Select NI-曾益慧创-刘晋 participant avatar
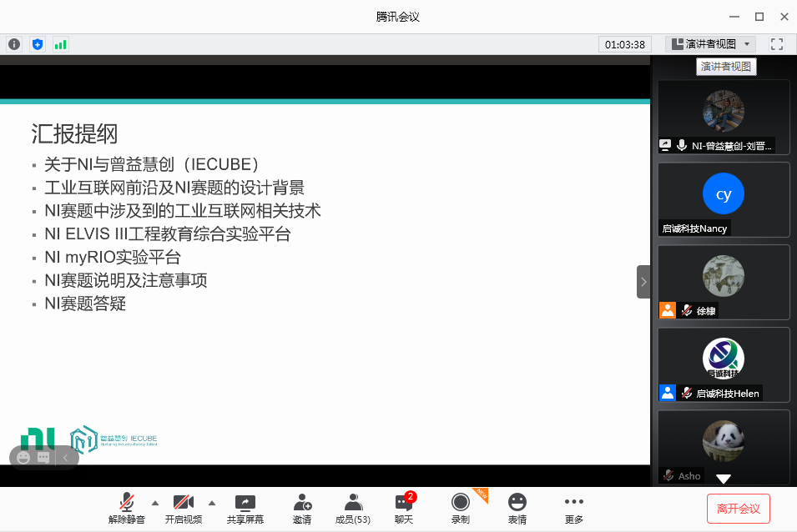 point(724,111)
